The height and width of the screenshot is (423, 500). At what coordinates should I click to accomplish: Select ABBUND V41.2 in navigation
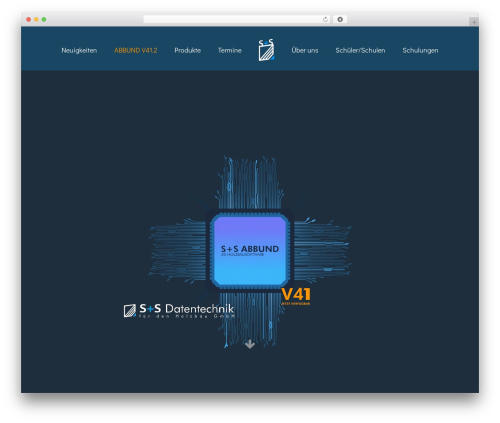click(135, 50)
